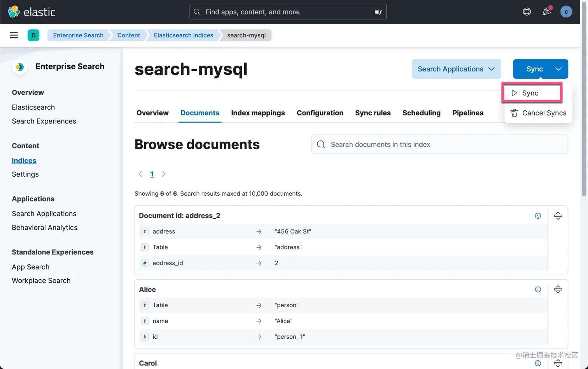588x369 pixels.
Task: Click text type icon beside address field
Action: pyautogui.click(x=145, y=231)
